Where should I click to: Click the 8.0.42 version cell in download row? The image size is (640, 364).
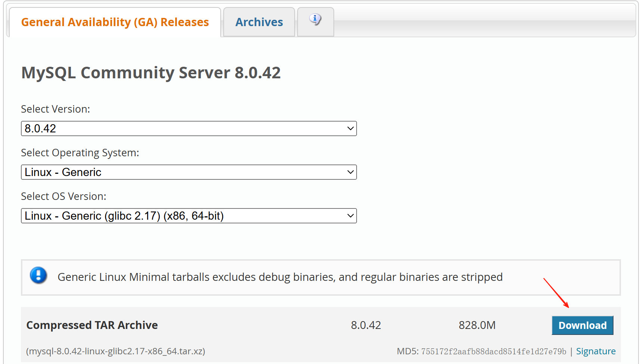(366, 325)
